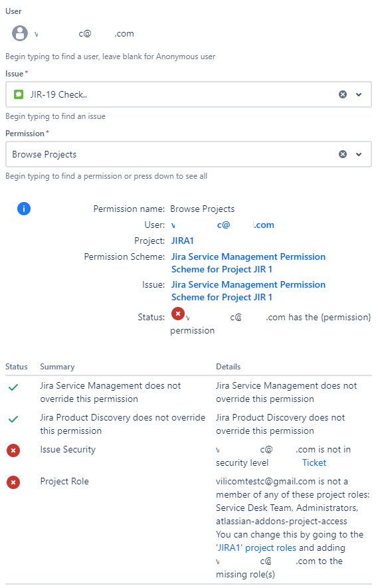Click the red error icon beside Status
The height and width of the screenshot is (588, 380).
(178, 314)
